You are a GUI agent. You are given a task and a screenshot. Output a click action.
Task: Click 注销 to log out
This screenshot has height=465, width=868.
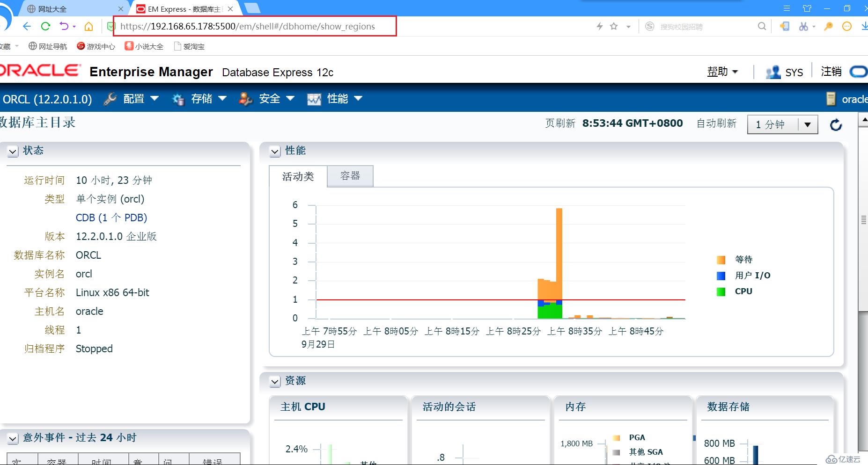(831, 72)
